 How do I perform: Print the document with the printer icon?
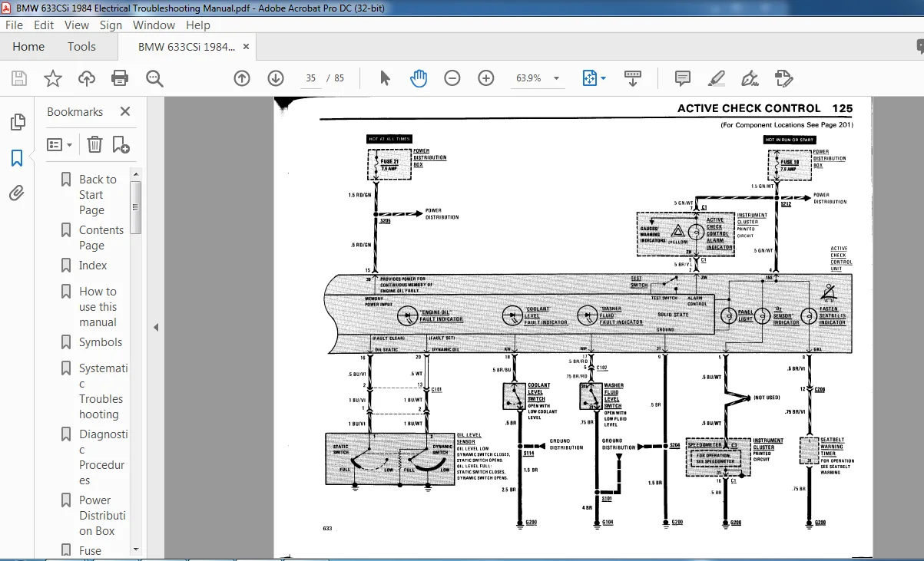click(x=120, y=78)
